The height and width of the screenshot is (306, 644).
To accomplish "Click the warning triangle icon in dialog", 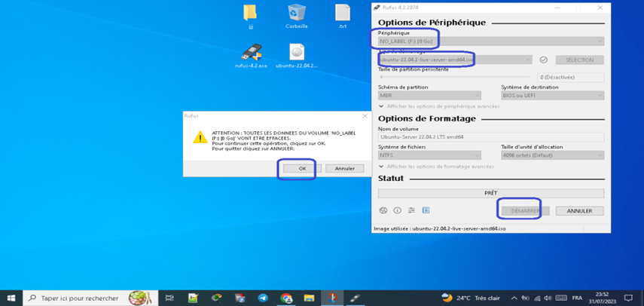I will point(200,137).
